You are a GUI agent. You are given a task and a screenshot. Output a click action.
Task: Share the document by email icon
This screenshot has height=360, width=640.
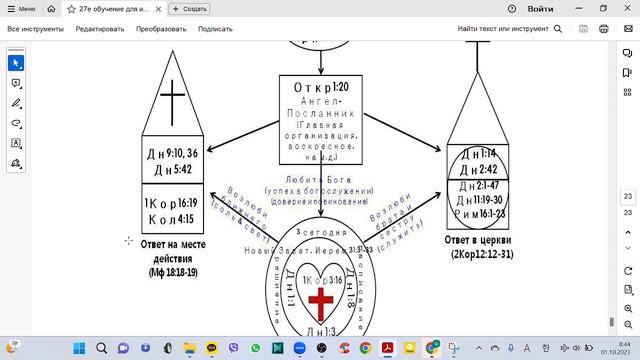tap(628, 29)
